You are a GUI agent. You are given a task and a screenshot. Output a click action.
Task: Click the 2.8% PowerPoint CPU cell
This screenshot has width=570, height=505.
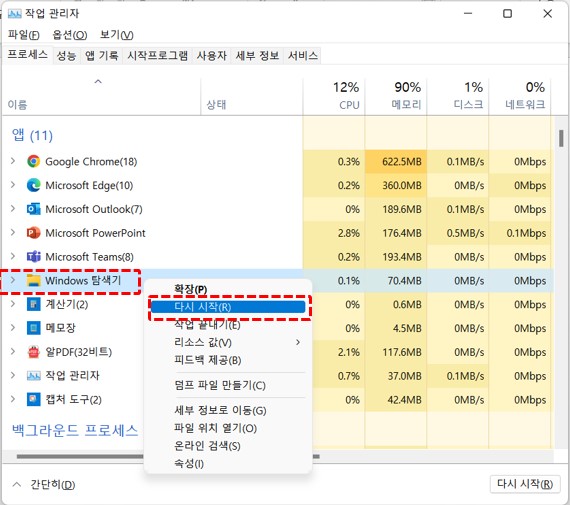pos(334,233)
